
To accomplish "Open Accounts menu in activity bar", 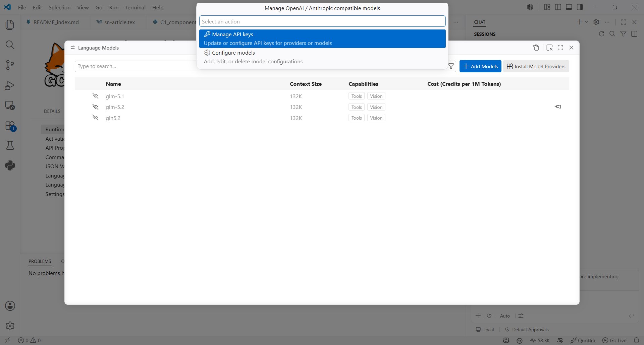I will click(10, 306).
